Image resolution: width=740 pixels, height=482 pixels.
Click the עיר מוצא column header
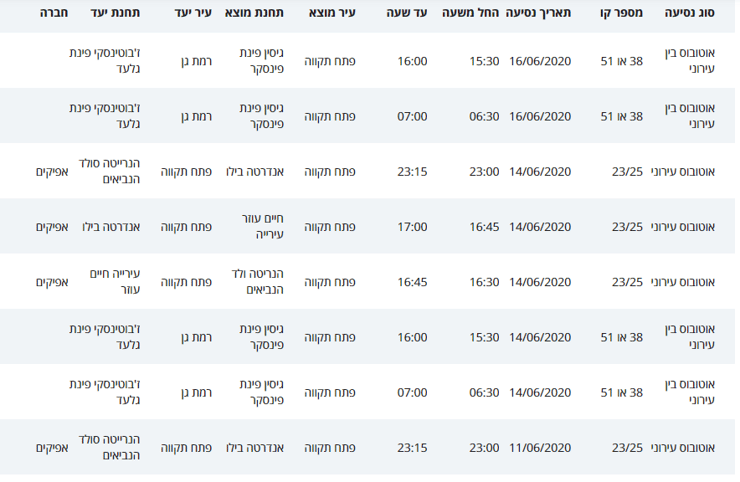(x=332, y=13)
